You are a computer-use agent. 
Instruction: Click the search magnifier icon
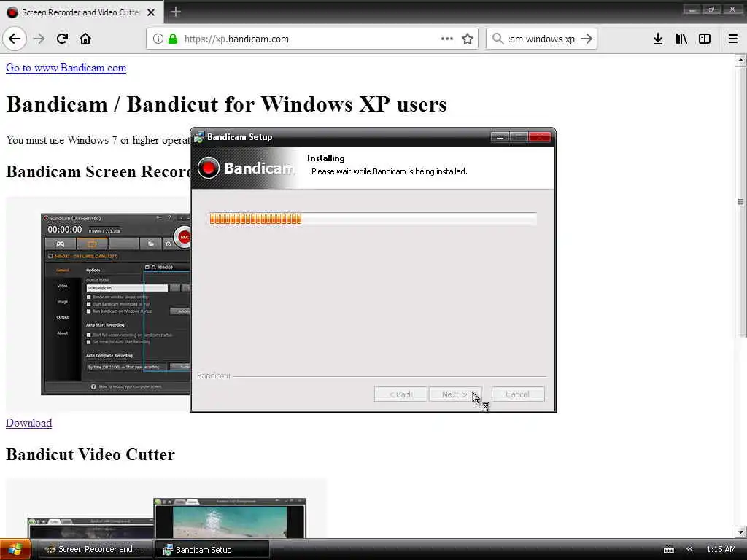coord(498,39)
